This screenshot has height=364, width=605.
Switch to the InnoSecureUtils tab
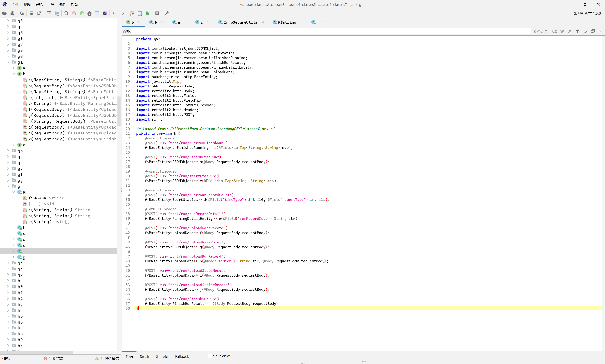click(x=240, y=22)
